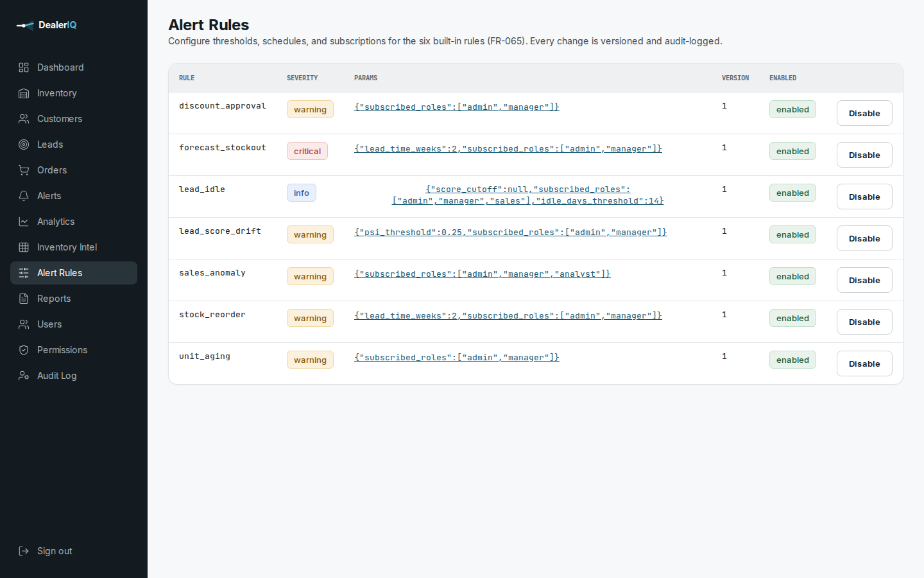
Task: Click the DealerIQ logo icon
Action: coord(25,25)
